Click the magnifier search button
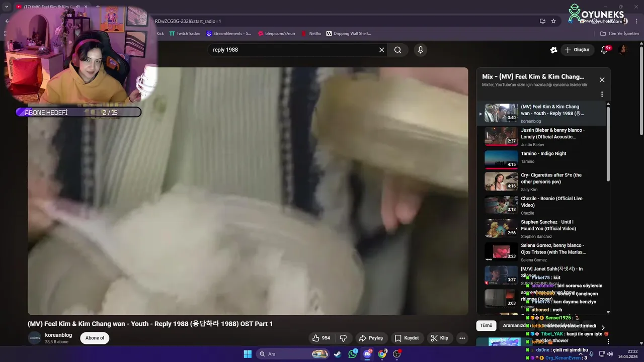The height and width of the screenshot is (362, 644). (x=398, y=50)
